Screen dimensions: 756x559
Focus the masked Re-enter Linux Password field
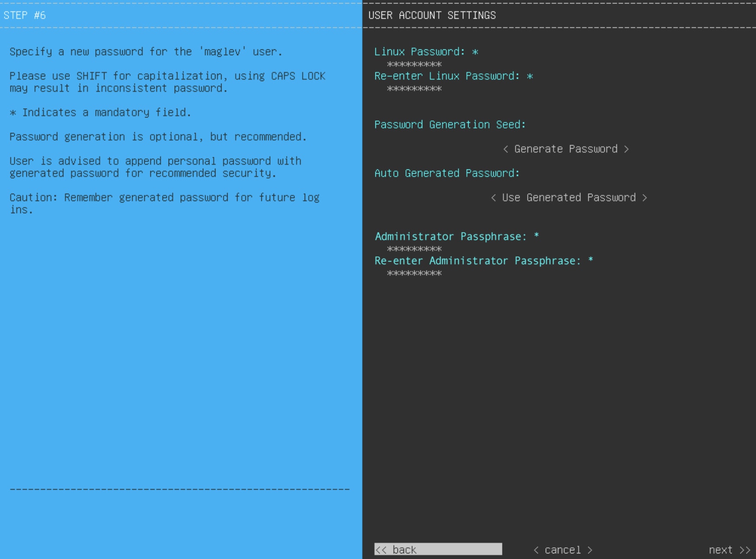tap(414, 88)
